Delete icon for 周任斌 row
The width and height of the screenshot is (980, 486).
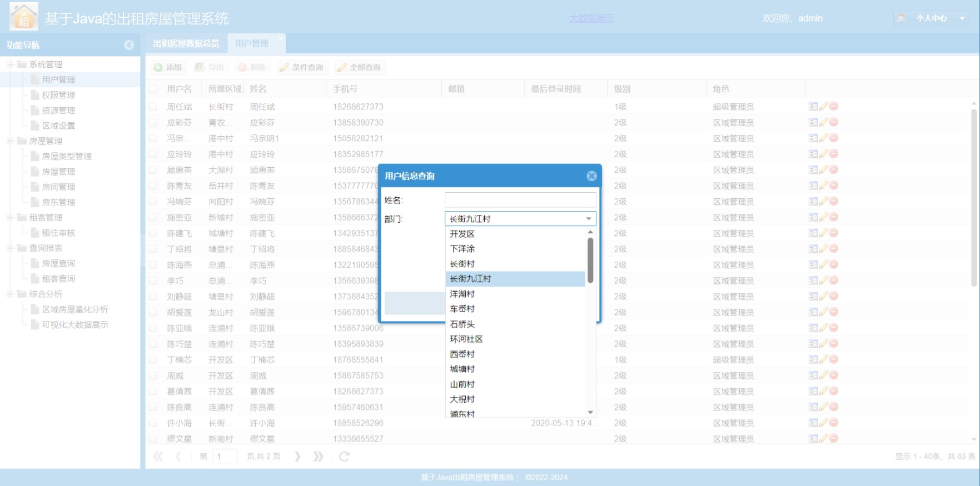[834, 106]
